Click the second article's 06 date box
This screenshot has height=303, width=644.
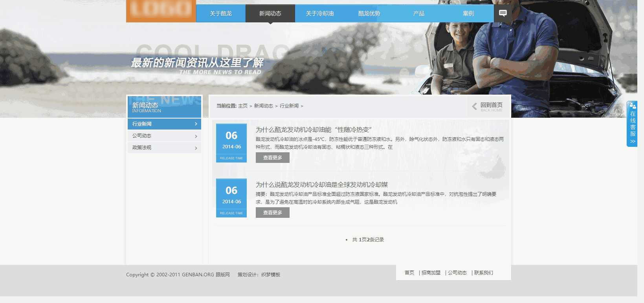click(231, 198)
